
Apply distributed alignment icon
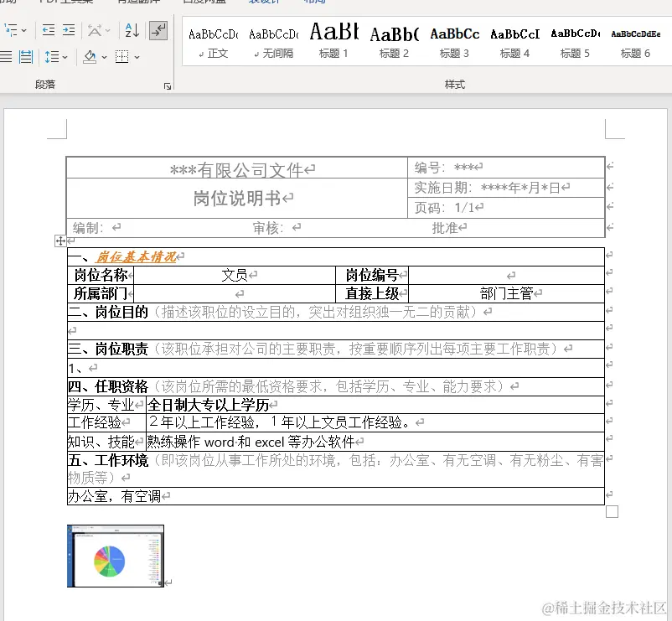pyautogui.click(x=26, y=57)
